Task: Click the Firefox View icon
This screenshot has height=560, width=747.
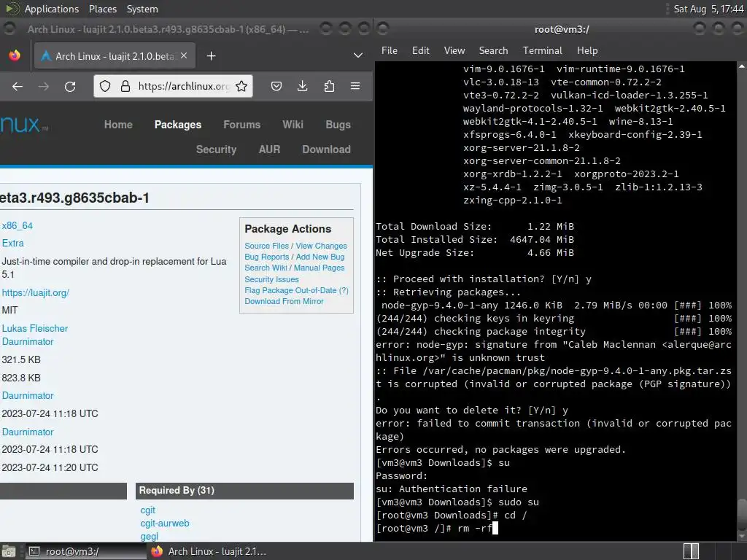Action: (15, 55)
